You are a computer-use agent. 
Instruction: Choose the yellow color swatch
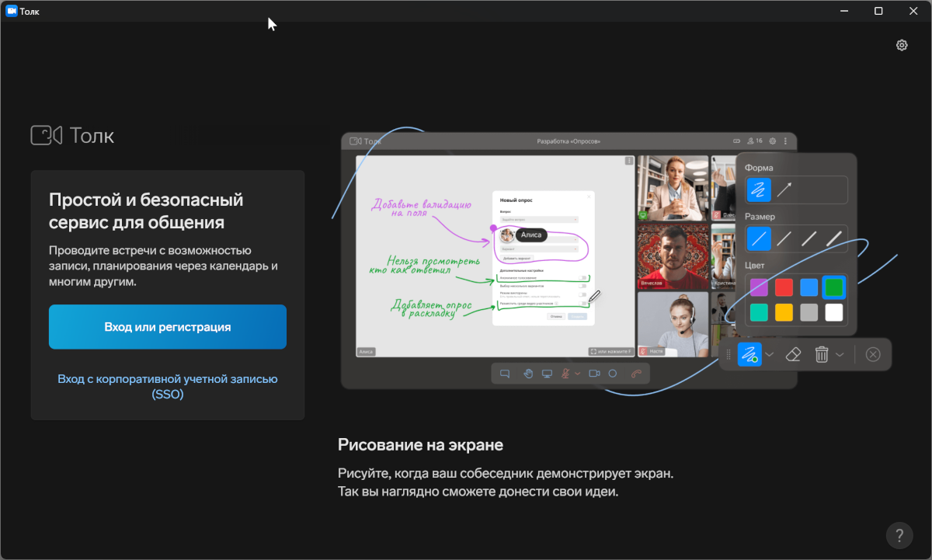point(784,312)
